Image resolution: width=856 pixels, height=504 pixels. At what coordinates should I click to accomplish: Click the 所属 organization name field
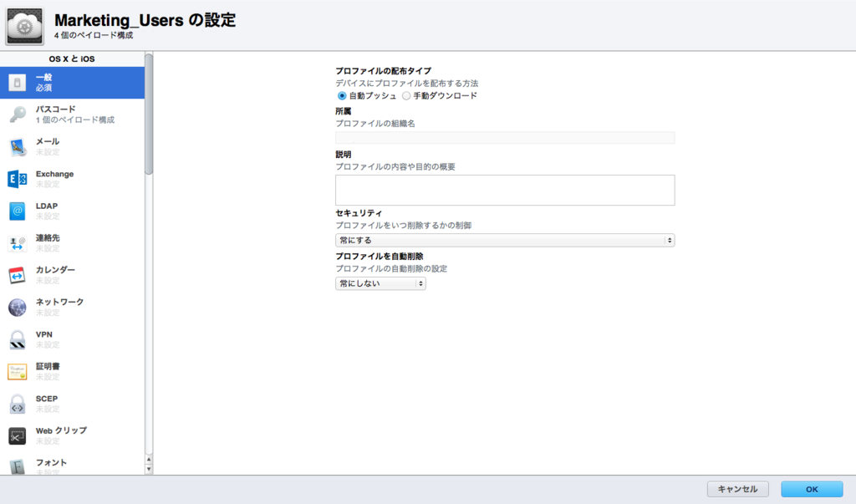506,136
